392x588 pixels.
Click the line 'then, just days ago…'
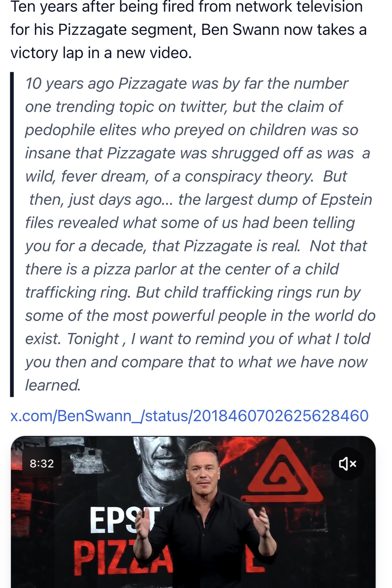point(201,200)
